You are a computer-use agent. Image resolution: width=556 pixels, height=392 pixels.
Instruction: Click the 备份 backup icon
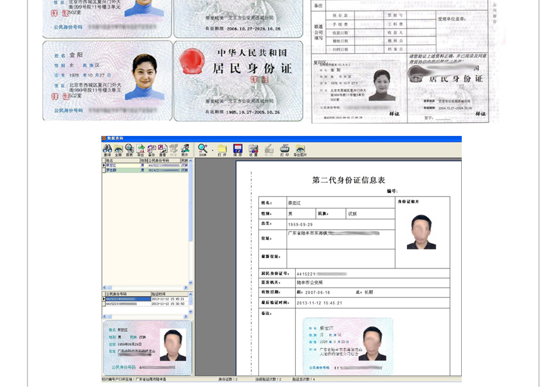point(151,150)
